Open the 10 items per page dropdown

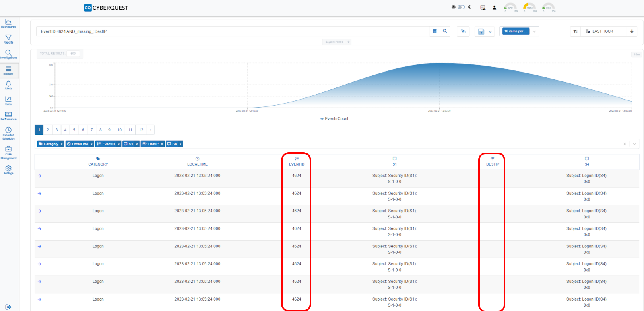tap(519, 31)
